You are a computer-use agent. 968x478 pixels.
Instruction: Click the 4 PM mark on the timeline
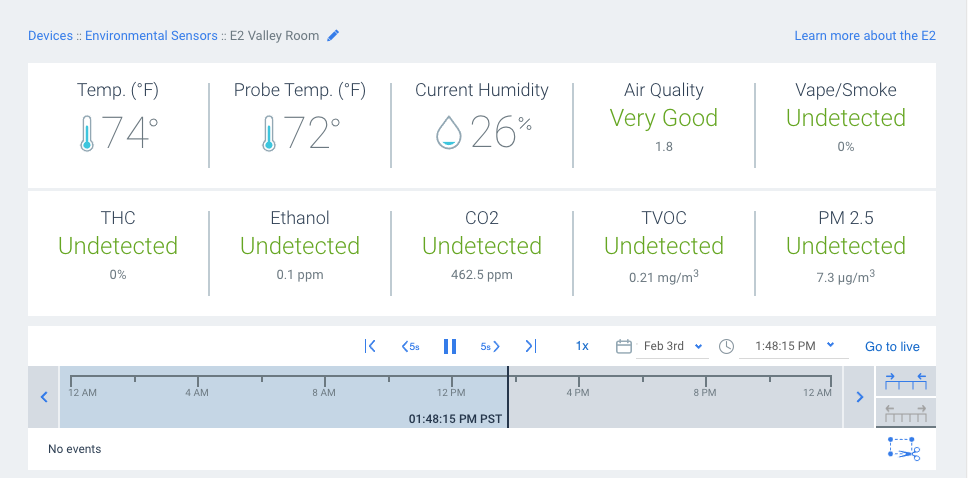[x=578, y=386]
